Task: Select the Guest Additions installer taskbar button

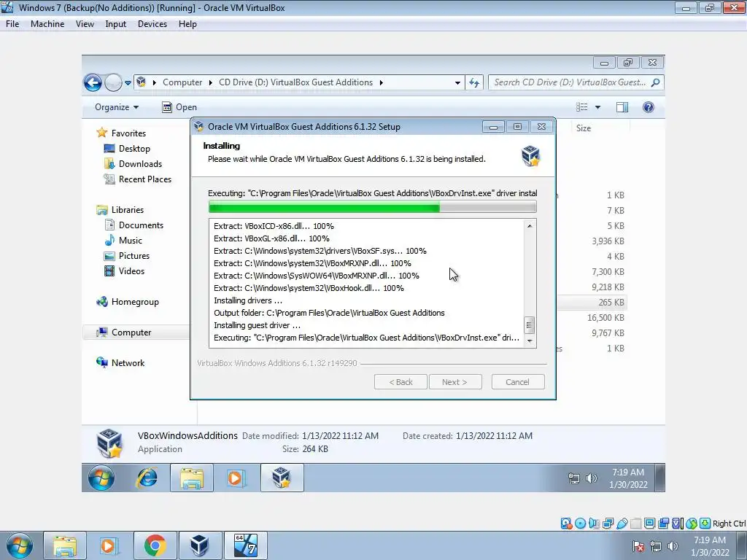Action: (282, 478)
